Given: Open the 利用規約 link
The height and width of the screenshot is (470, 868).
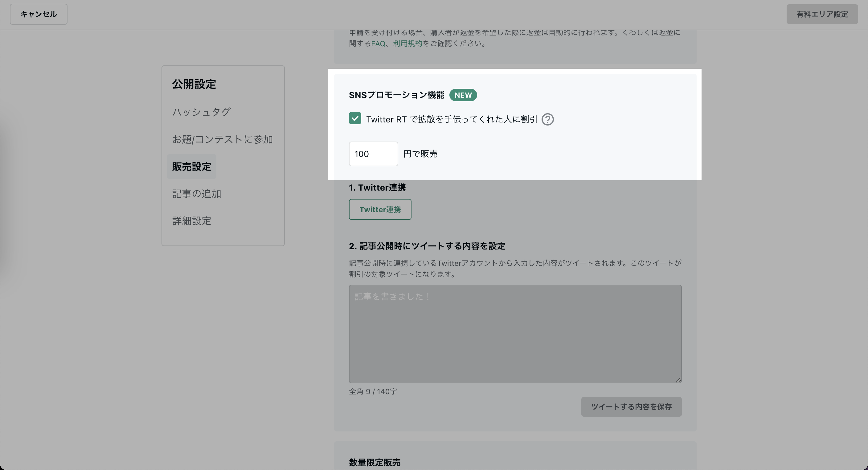Looking at the screenshot, I should 407,43.
